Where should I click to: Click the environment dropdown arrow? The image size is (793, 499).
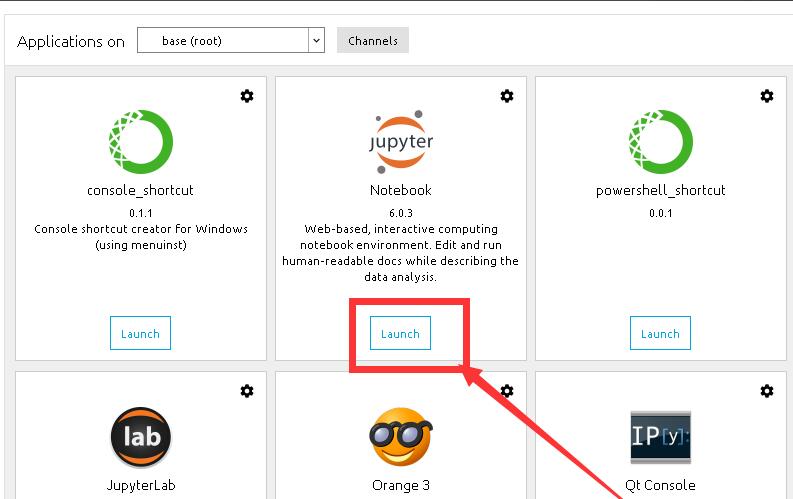317,40
